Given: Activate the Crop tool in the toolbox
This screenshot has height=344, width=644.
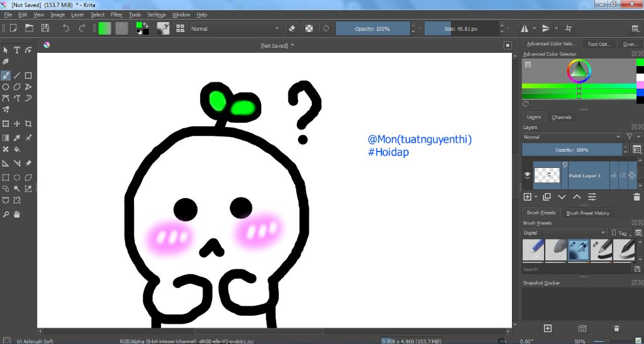Looking at the screenshot, I should (28, 123).
